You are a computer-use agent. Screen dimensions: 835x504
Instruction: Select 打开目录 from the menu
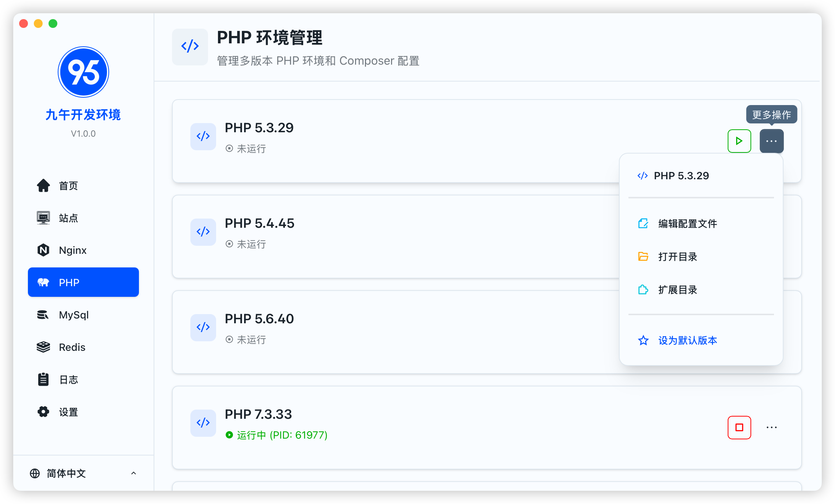pyautogui.click(x=677, y=256)
